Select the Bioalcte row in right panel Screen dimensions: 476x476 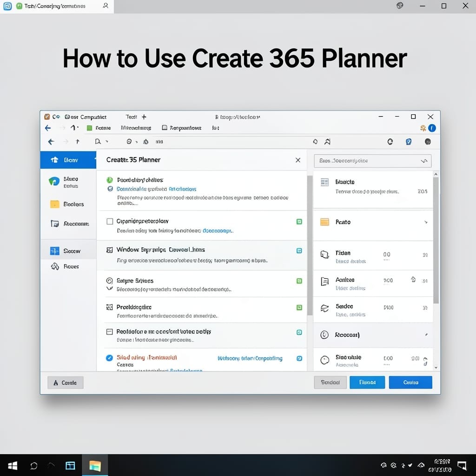(373, 190)
